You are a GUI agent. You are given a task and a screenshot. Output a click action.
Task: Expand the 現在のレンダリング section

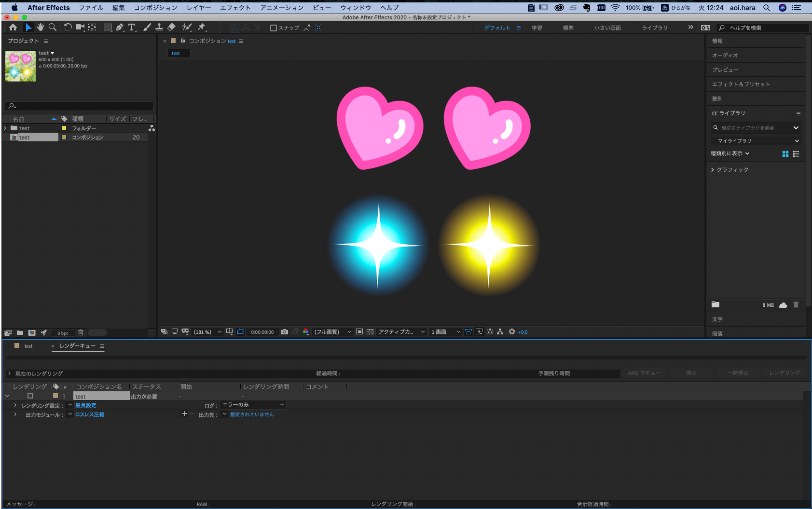tap(9, 373)
